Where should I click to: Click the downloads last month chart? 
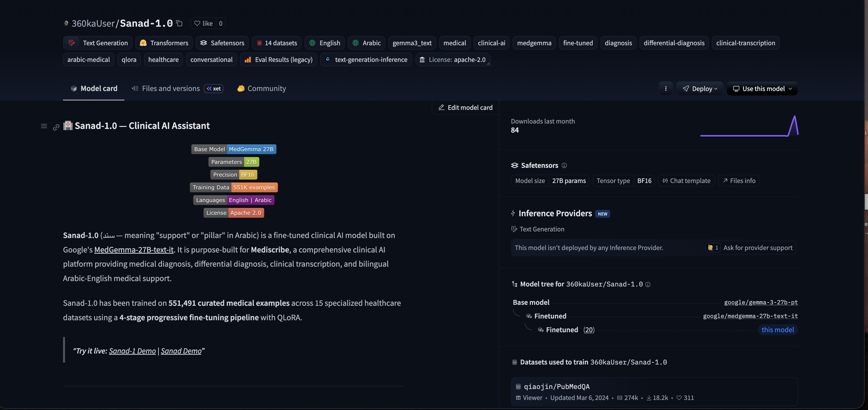click(x=749, y=126)
